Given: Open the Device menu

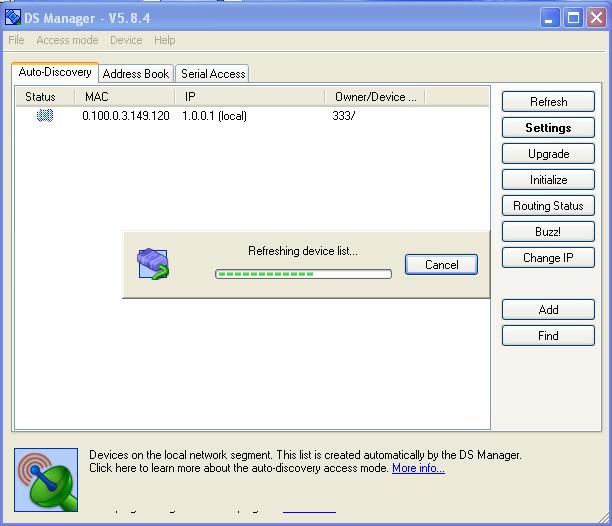Looking at the screenshot, I should pos(126,40).
